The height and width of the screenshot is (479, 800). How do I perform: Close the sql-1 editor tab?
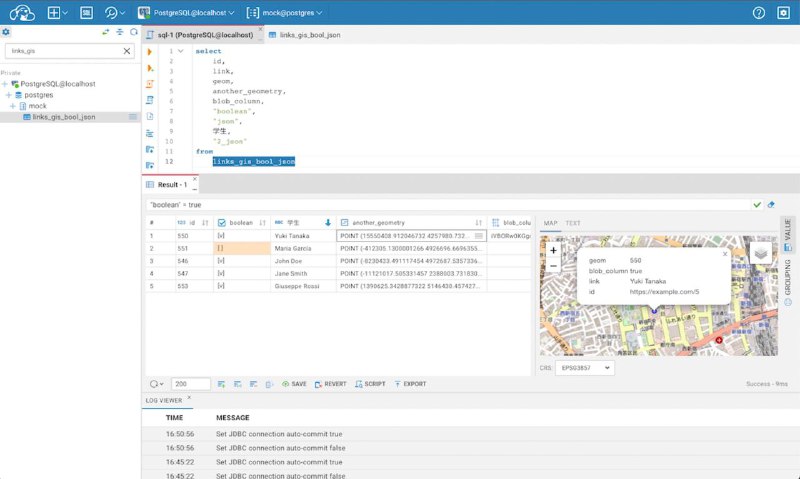point(260,29)
